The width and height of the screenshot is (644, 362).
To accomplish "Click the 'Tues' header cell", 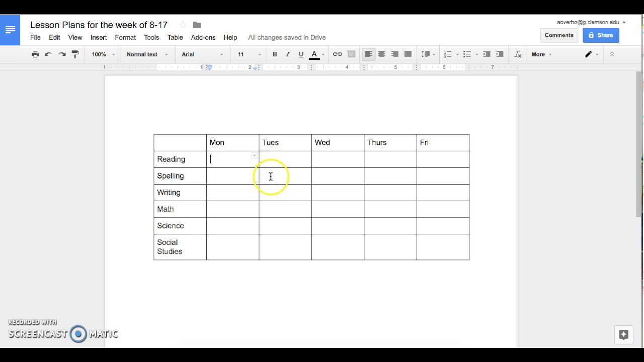I will pos(285,143).
